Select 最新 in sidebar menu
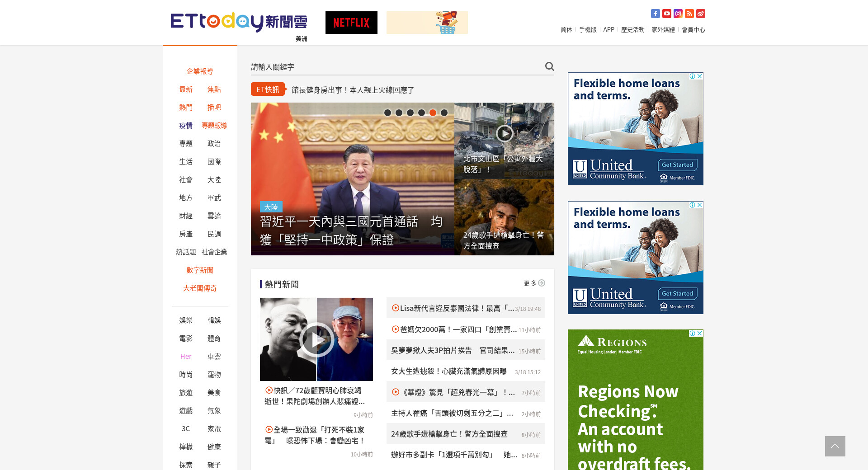This screenshot has width=868, height=470. (186, 89)
